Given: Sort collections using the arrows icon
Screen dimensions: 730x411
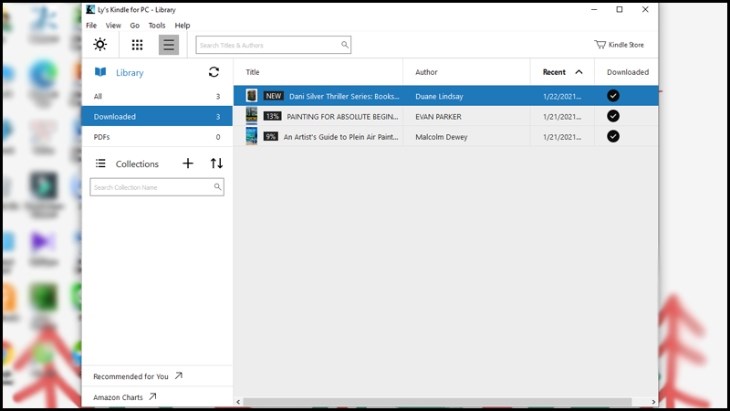Looking at the screenshot, I should (216, 163).
